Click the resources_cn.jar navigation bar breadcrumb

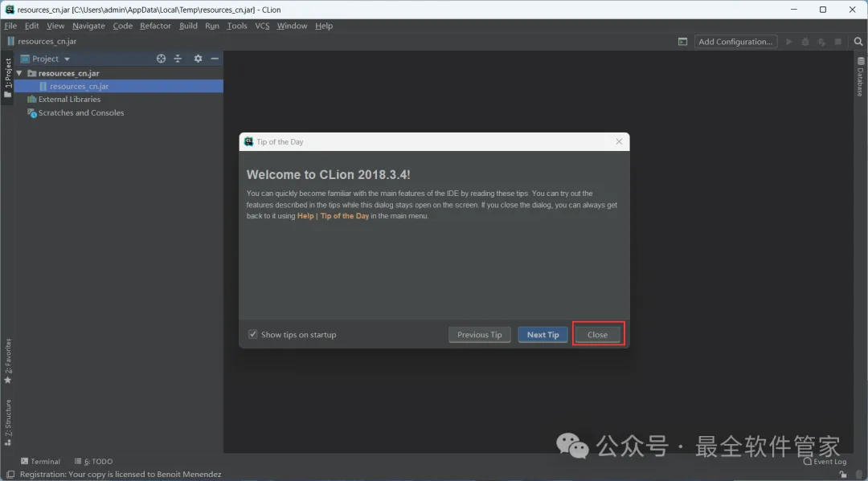47,42
